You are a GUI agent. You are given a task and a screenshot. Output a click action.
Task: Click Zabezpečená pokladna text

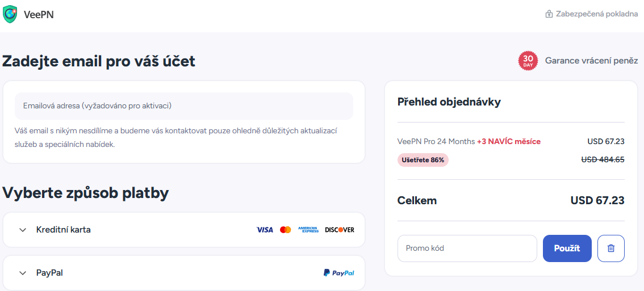(597, 14)
